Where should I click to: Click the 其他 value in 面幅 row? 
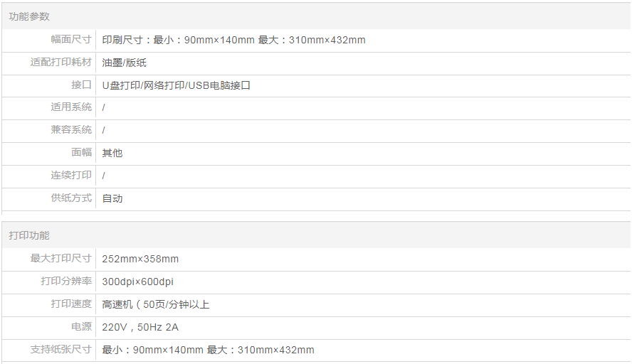click(112, 153)
